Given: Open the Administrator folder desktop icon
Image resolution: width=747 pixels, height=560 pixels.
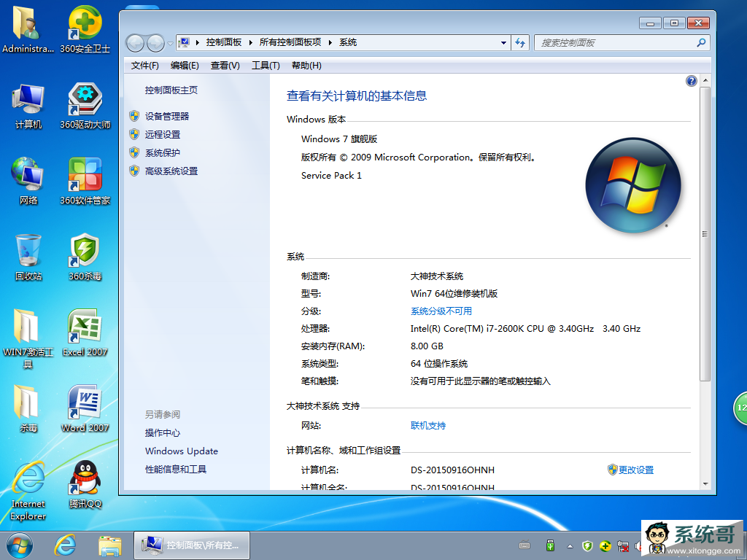Looking at the screenshot, I should 28,29.
